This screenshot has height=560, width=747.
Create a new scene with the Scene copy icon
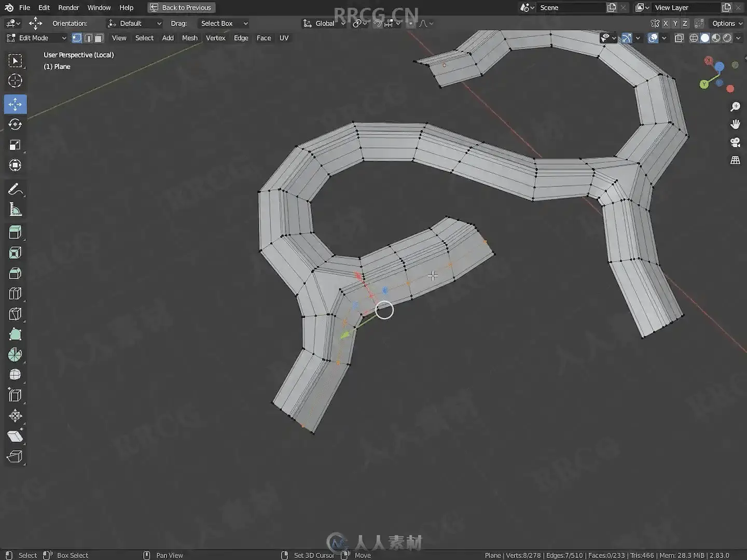[612, 8]
